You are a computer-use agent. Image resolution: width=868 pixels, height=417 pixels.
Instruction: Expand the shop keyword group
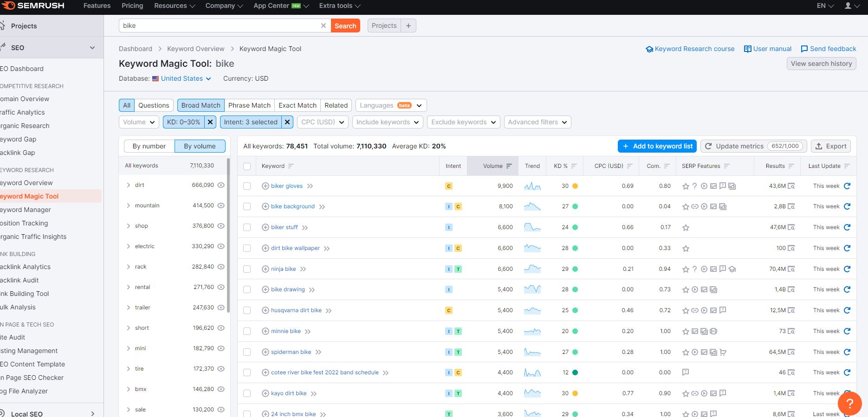pos(129,226)
